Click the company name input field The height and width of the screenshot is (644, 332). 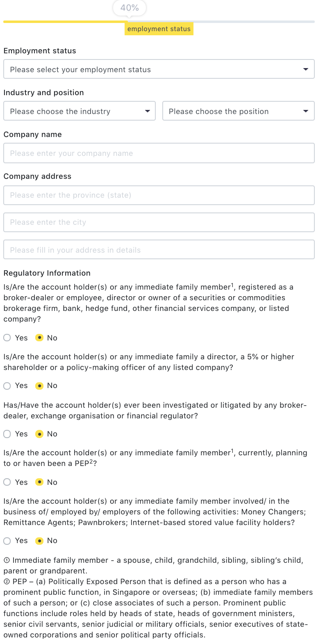[x=159, y=153]
